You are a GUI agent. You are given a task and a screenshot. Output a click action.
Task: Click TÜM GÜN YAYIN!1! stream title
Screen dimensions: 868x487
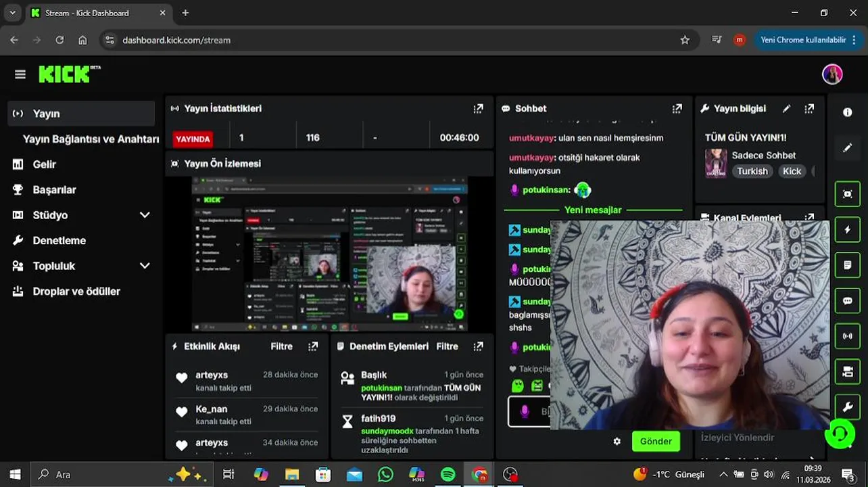tap(746, 138)
